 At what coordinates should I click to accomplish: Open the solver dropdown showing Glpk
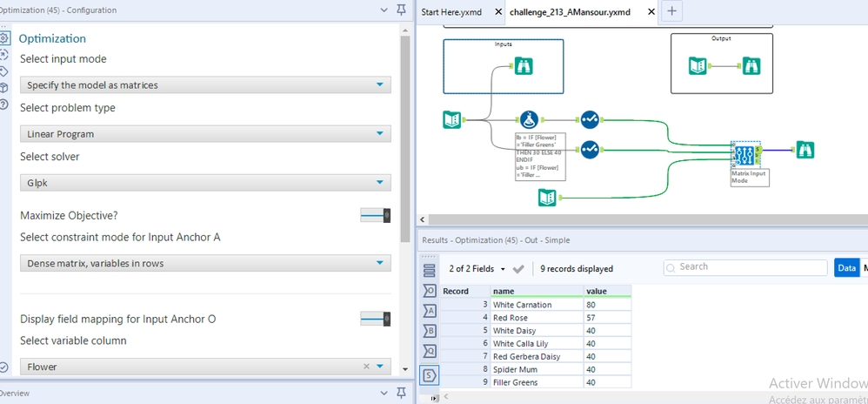click(205, 182)
